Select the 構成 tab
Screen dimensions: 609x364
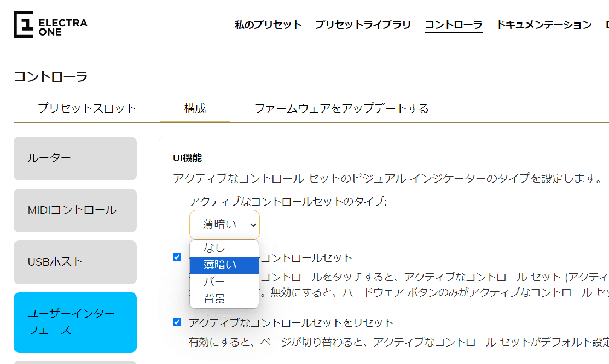[195, 108]
